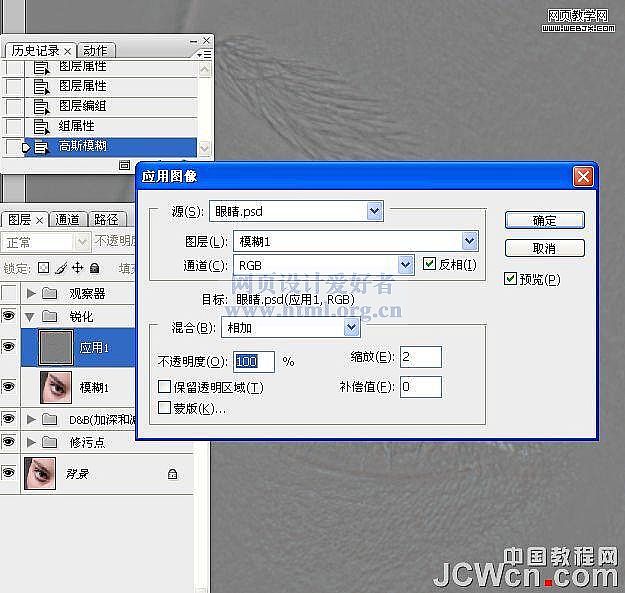
Task: Switch to the 路径 paths tab
Action: click(106, 219)
